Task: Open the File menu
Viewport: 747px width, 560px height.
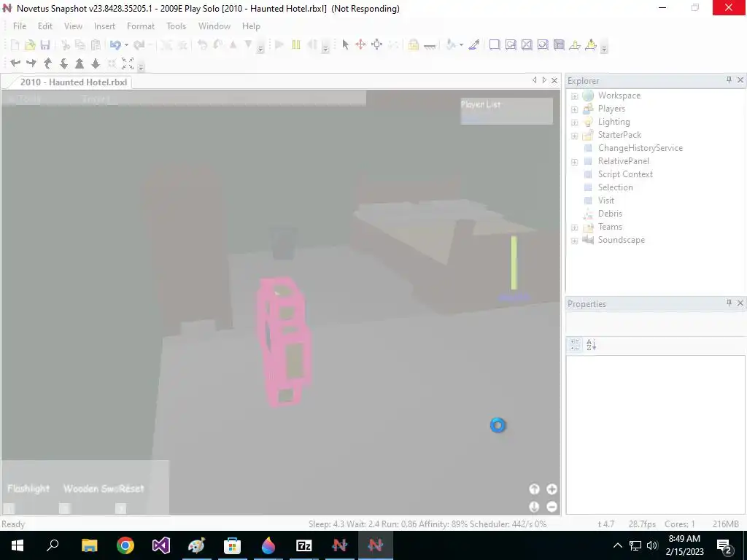Action: coord(20,26)
